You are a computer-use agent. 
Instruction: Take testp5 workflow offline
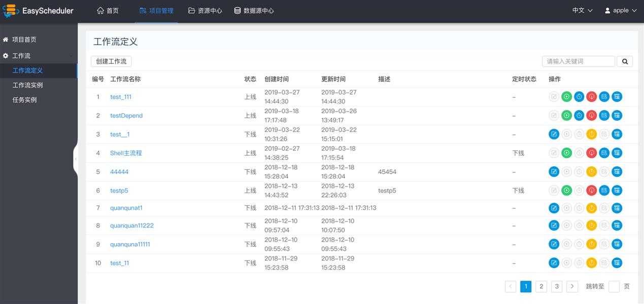592,191
